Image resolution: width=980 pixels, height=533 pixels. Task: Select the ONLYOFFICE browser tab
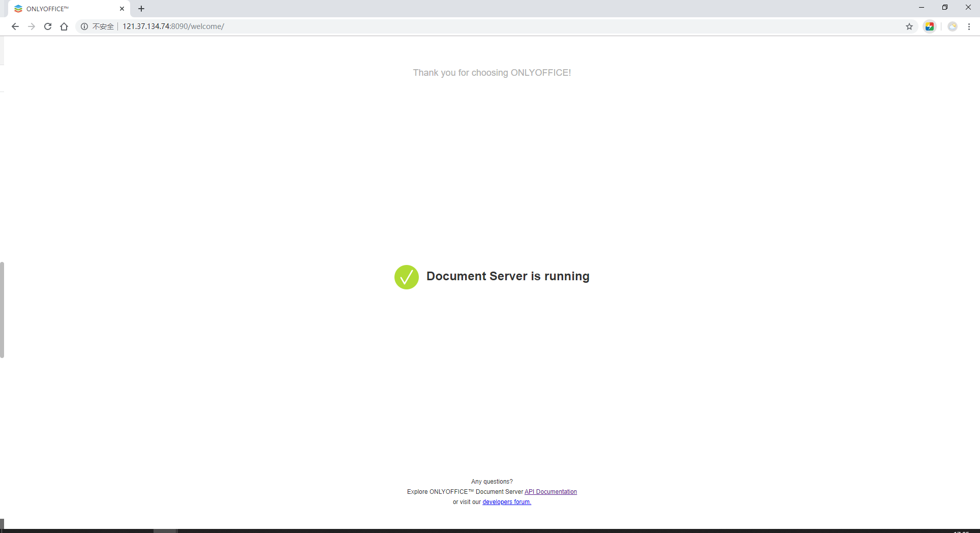[x=70, y=9]
